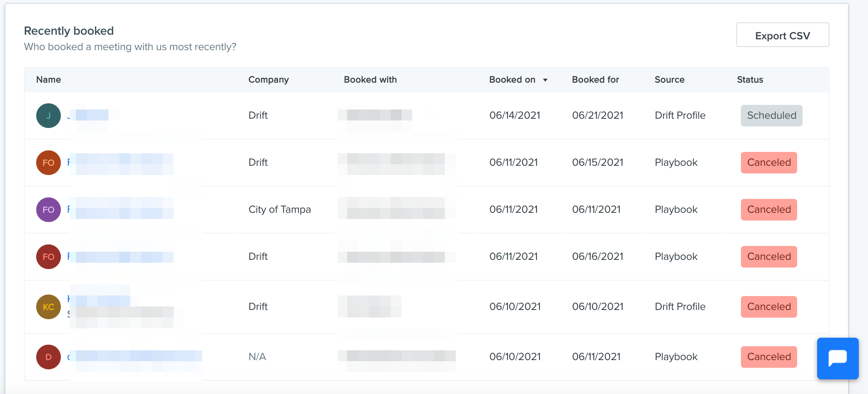Click the Status column header
The height and width of the screenshot is (394, 868).
click(x=750, y=80)
